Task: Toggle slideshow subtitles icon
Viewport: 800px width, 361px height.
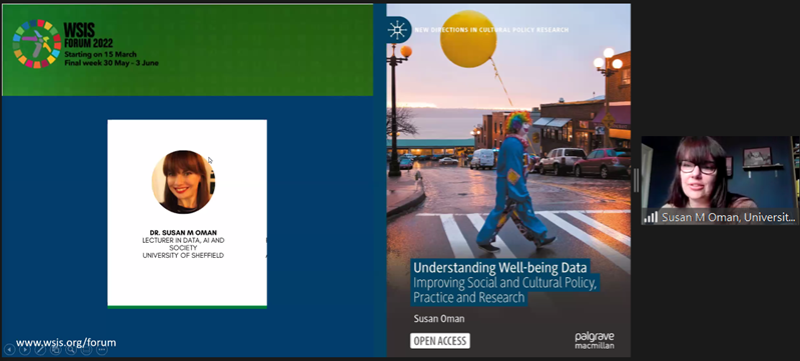Action: coord(86,349)
